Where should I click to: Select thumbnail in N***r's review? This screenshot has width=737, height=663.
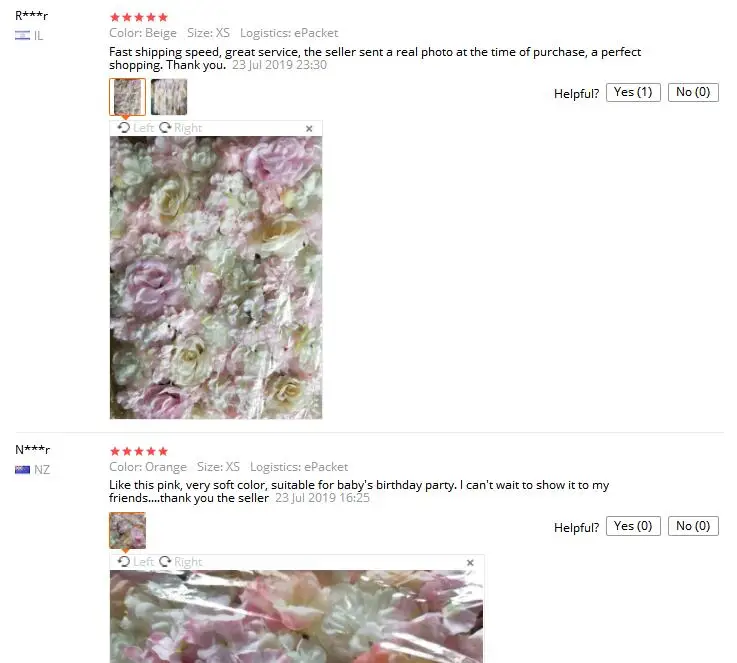[127, 530]
